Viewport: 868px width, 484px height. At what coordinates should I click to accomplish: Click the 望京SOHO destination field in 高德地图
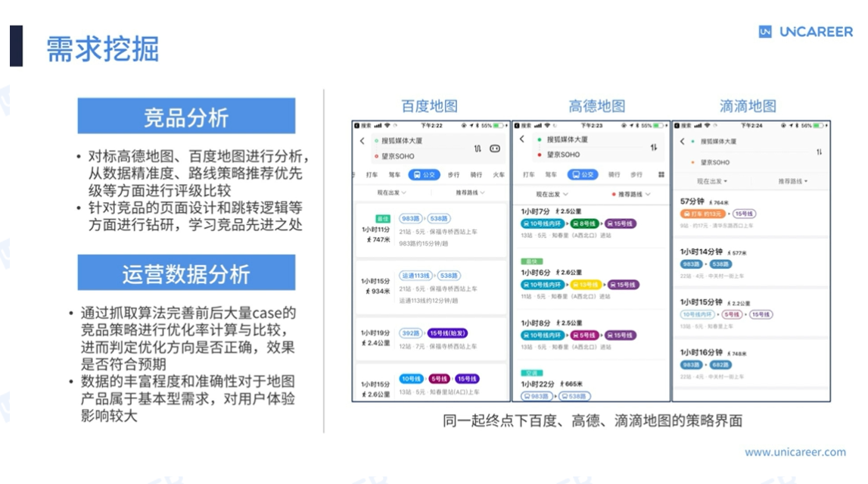coord(564,155)
